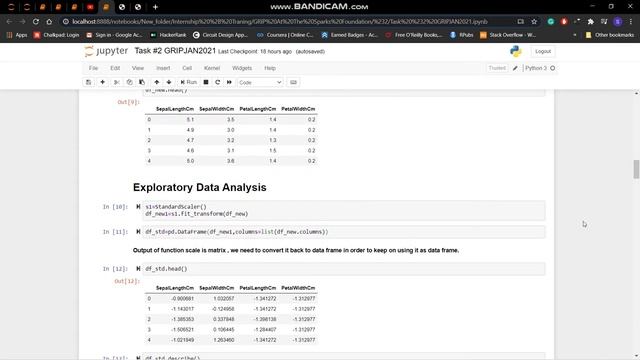Expand the Other bookmarks folder
Image resolution: width=640 pixels, height=360 pixels.
(x=610, y=35)
